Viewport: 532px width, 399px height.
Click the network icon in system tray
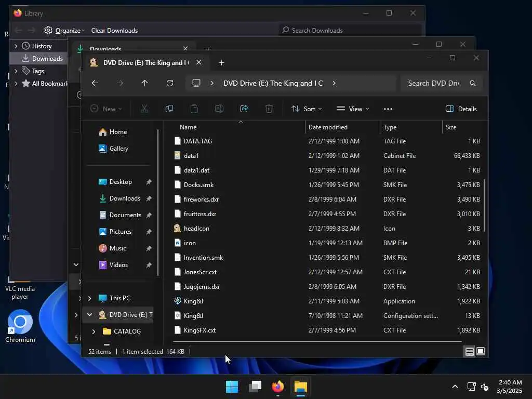pyautogui.click(x=471, y=387)
